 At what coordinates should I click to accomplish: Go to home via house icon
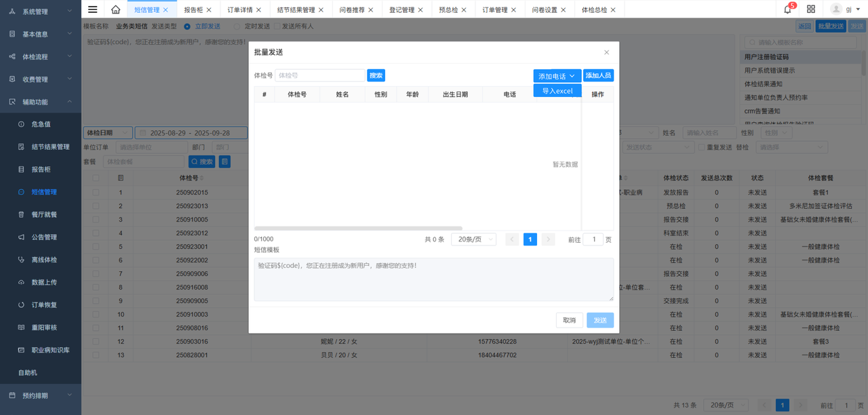pyautogui.click(x=115, y=9)
